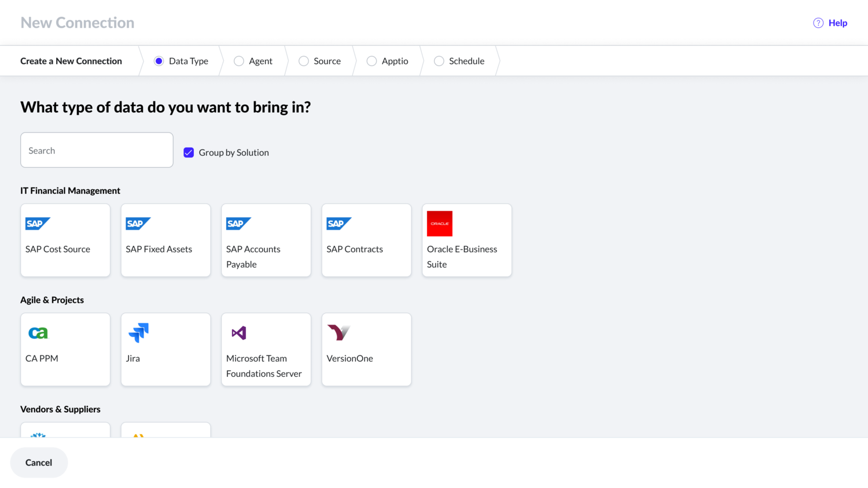Click the Jira logo icon
Screen dimensions: 868x488
(x=139, y=333)
